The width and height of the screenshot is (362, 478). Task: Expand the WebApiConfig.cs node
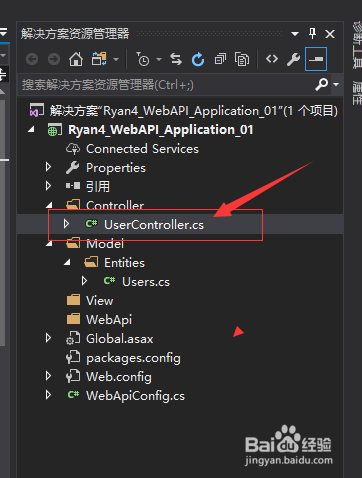click(48, 395)
